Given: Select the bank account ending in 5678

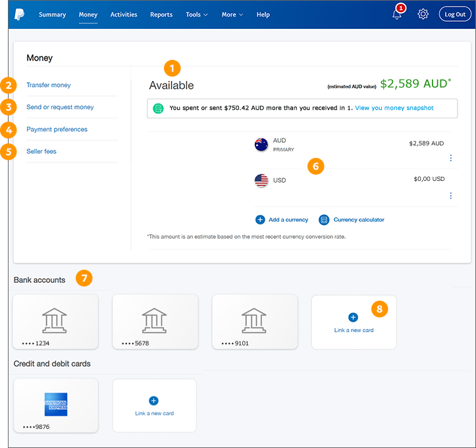Looking at the screenshot, I should pos(155,322).
